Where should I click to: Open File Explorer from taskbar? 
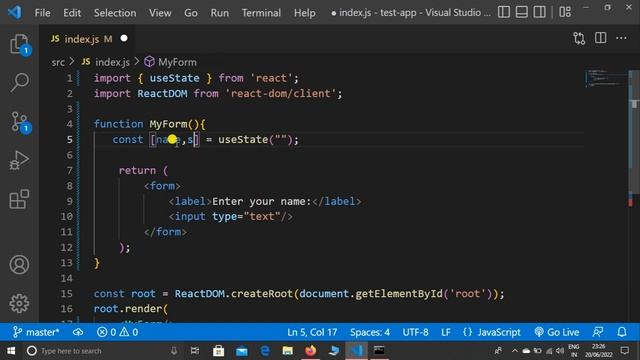(x=288, y=351)
